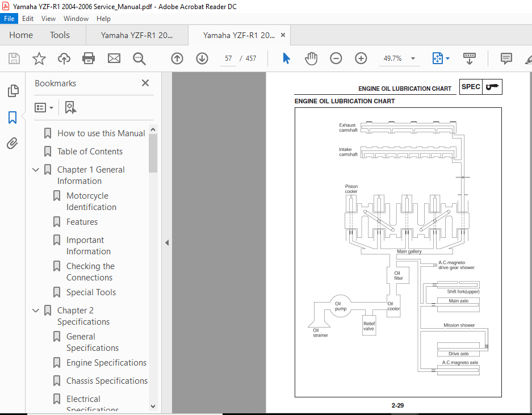Open How to use this Manual bookmark
532x415 pixels.
(x=101, y=133)
